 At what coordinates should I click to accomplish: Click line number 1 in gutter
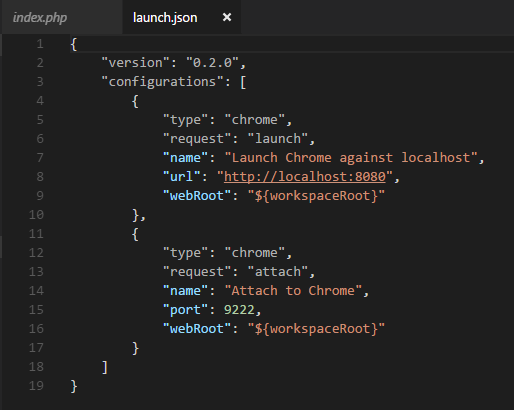40,44
